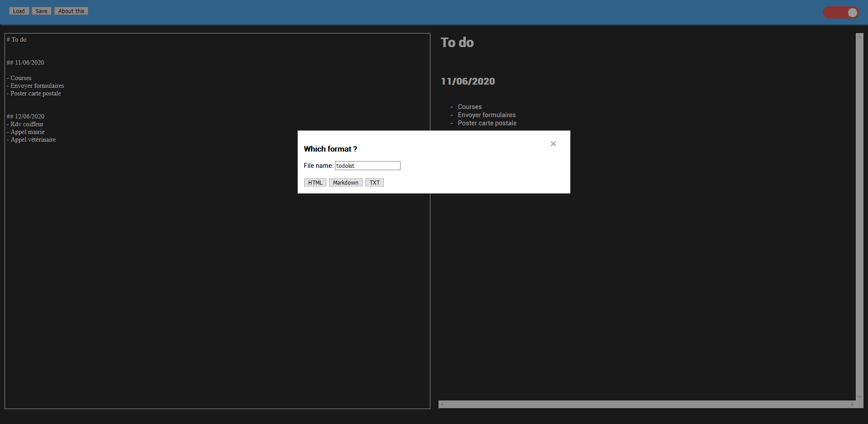Export the file as HTML
868x424 pixels.
tap(315, 183)
